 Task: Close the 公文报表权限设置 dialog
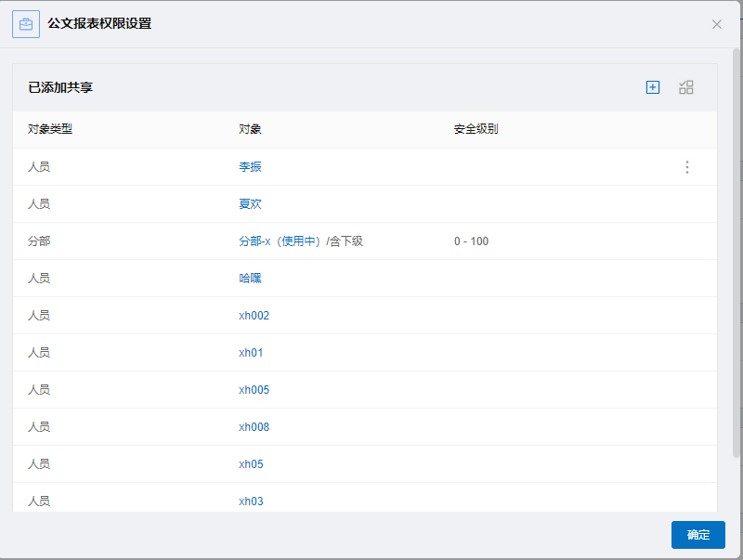[716, 24]
